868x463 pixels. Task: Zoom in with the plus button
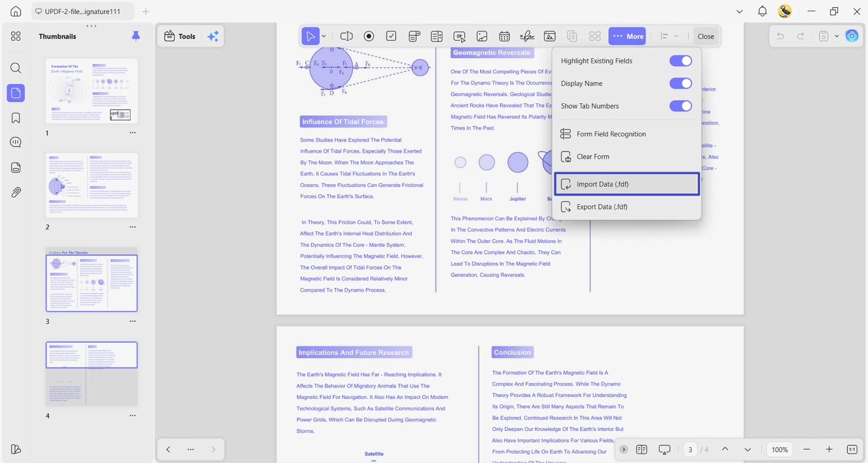tap(829, 450)
